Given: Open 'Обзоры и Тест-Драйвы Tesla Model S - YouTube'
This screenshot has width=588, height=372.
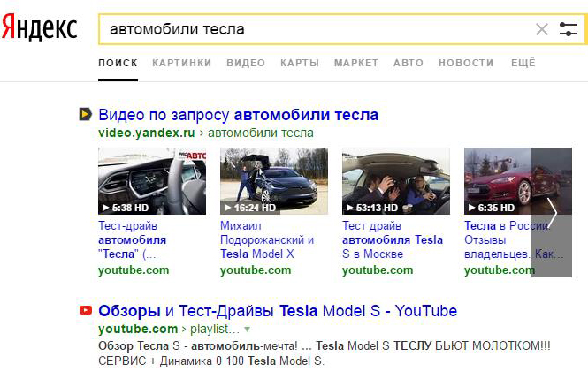Looking at the screenshot, I should tap(278, 311).
